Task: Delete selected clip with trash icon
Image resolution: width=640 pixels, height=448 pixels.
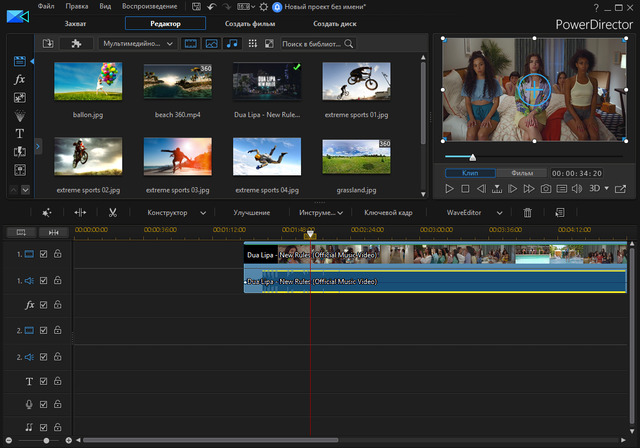Action: [528, 213]
